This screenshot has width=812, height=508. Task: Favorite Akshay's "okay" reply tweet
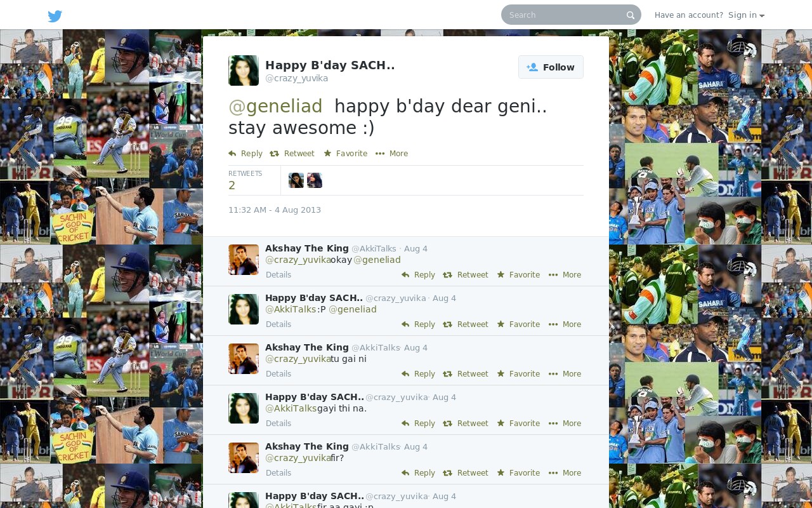[518, 275]
